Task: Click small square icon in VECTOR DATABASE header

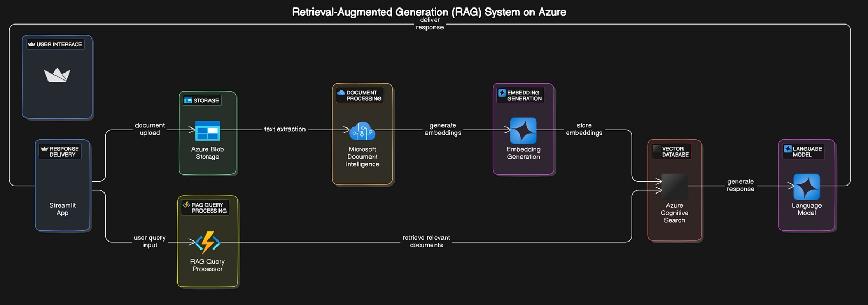Action: tap(657, 149)
